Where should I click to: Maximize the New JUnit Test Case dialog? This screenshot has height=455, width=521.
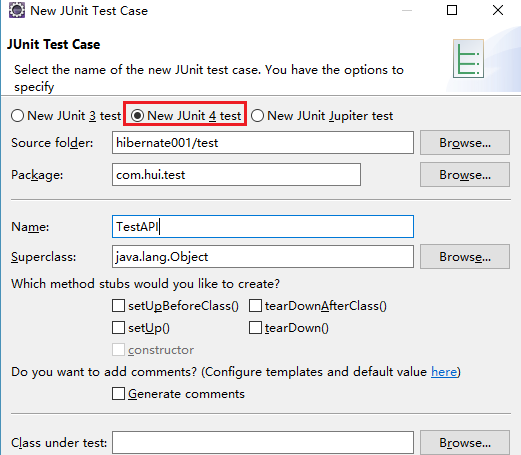(x=452, y=10)
